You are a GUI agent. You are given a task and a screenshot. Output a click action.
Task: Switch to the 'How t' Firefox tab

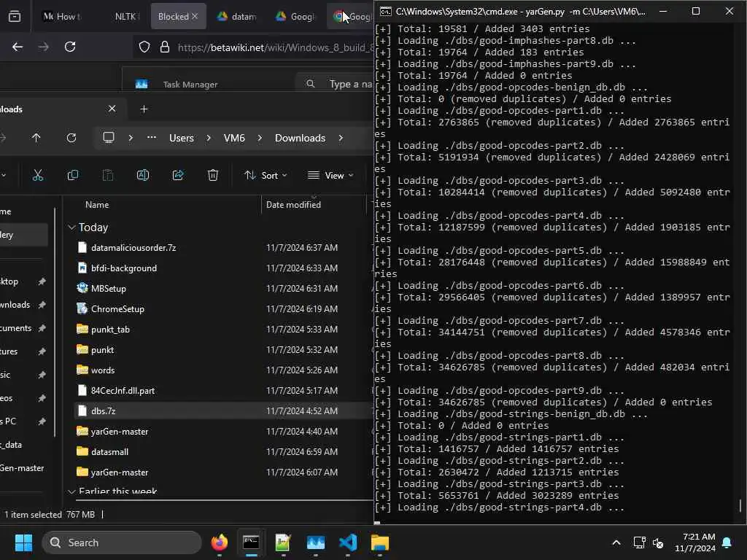pos(63,17)
